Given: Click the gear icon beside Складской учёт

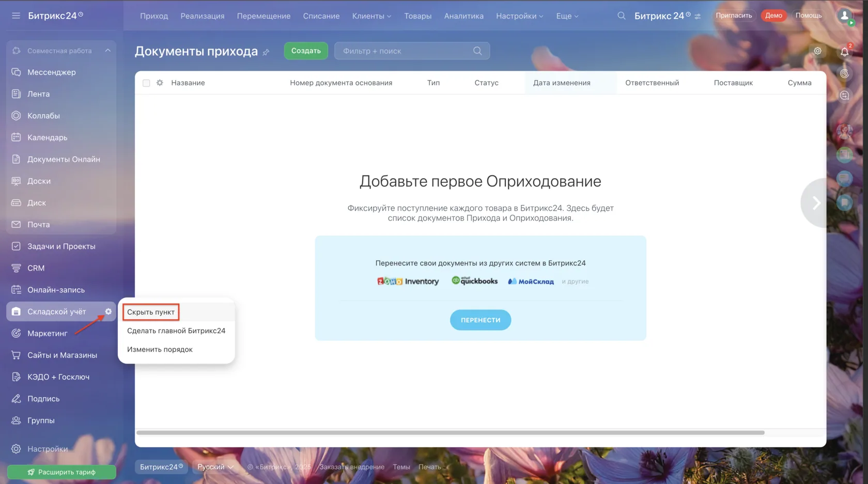Looking at the screenshot, I should point(109,311).
